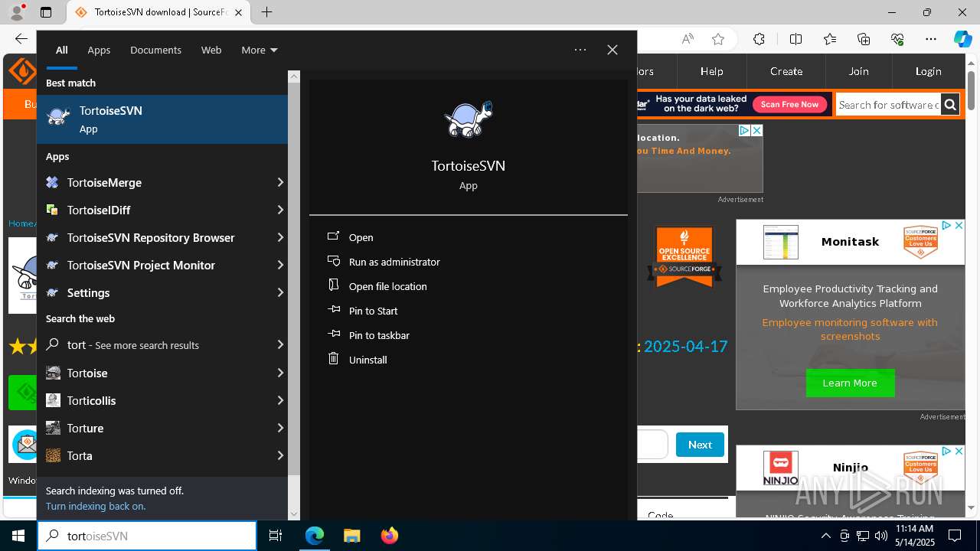980x551 pixels.
Task: Open Edge Collections icon
Action: point(864,39)
